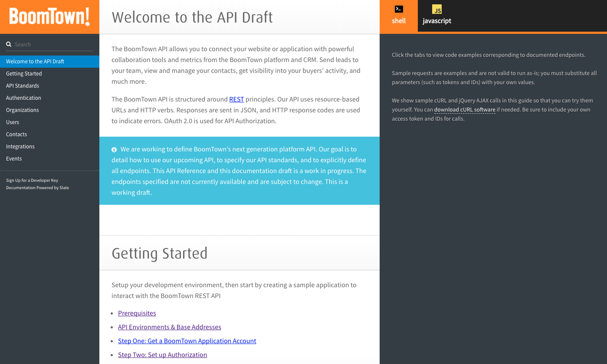
Task: Open Contacts section in sidebar
Action: (x=49, y=134)
